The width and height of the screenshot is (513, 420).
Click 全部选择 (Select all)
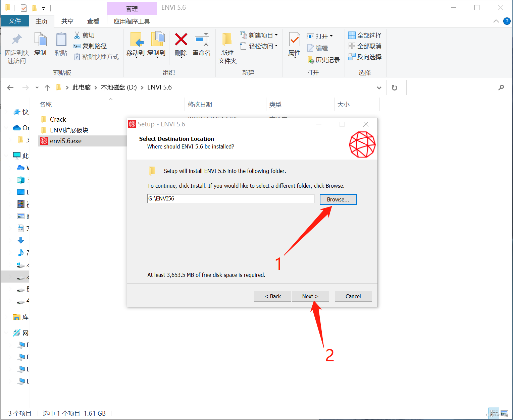(365, 35)
